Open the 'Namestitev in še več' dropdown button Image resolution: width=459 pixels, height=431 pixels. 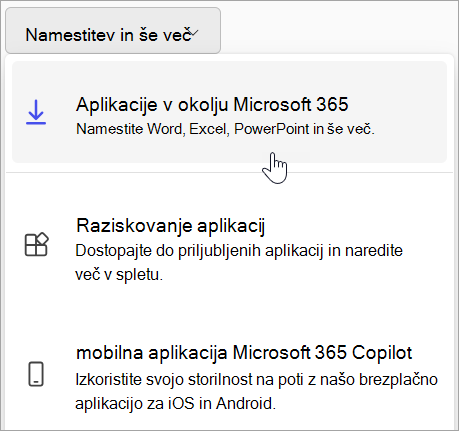coord(113,31)
